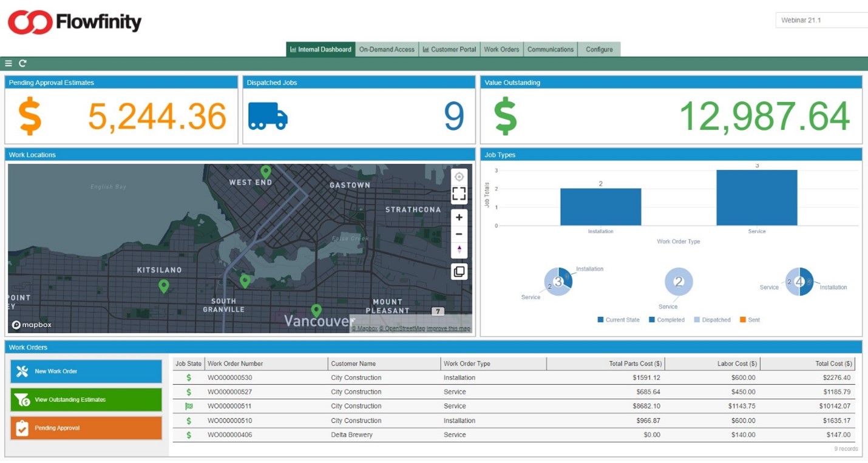Click the map layers copy icon
This screenshot has width=868, height=463.
(x=459, y=271)
